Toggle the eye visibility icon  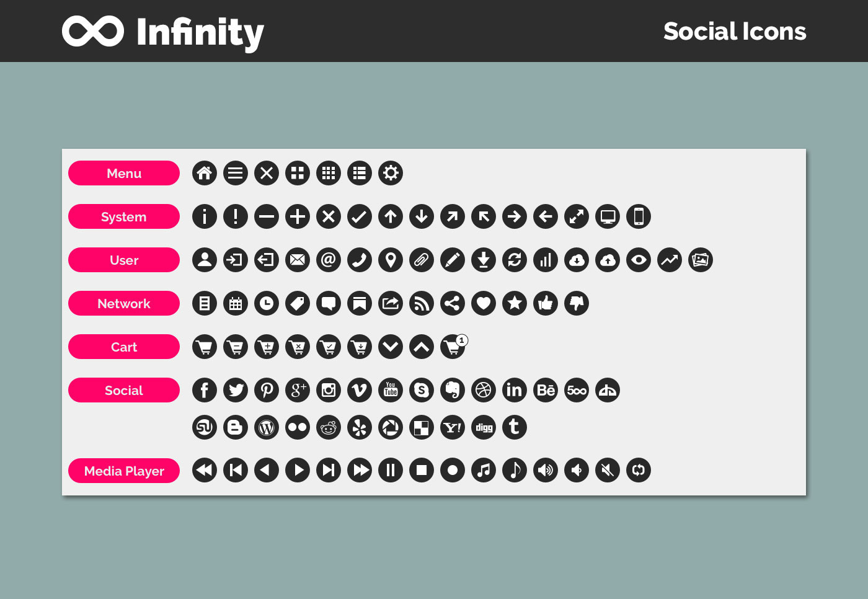[x=639, y=260]
